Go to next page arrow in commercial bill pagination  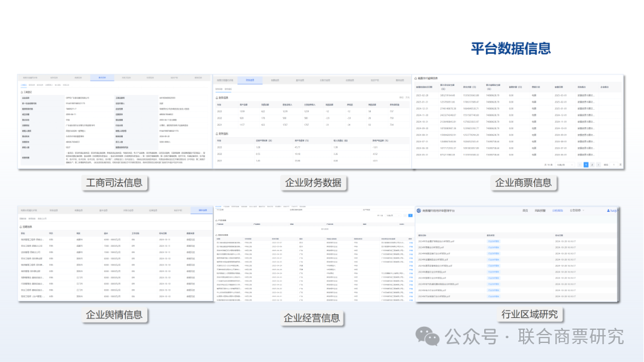pyautogui.click(x=598, y=164)
